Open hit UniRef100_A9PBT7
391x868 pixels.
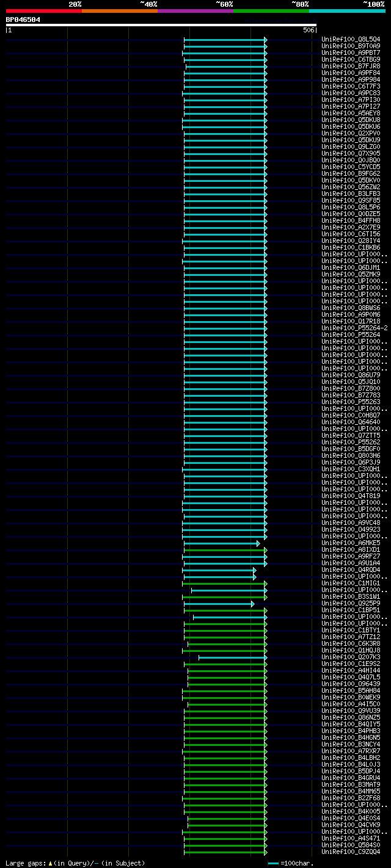coord(351,52)
